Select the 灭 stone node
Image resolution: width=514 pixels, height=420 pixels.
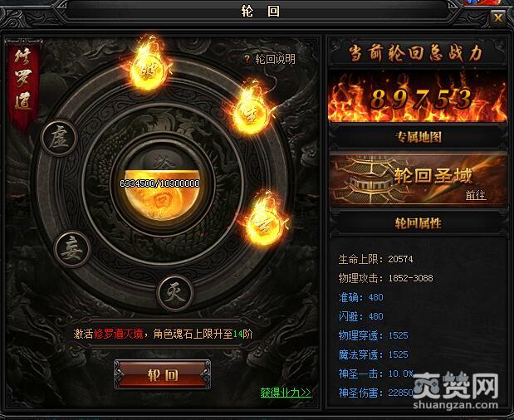(174, 292)
